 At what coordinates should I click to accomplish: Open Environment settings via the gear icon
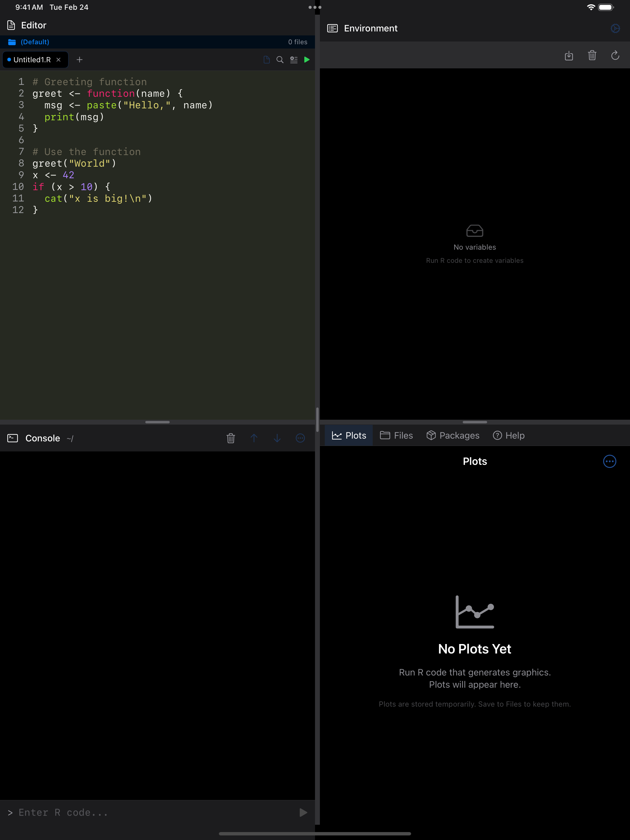click(x=615, y=28)
